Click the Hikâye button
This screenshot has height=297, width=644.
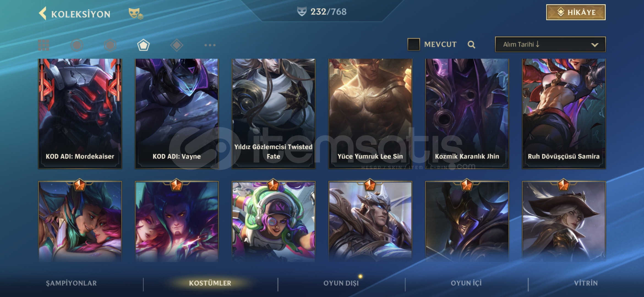pos(576,12)
